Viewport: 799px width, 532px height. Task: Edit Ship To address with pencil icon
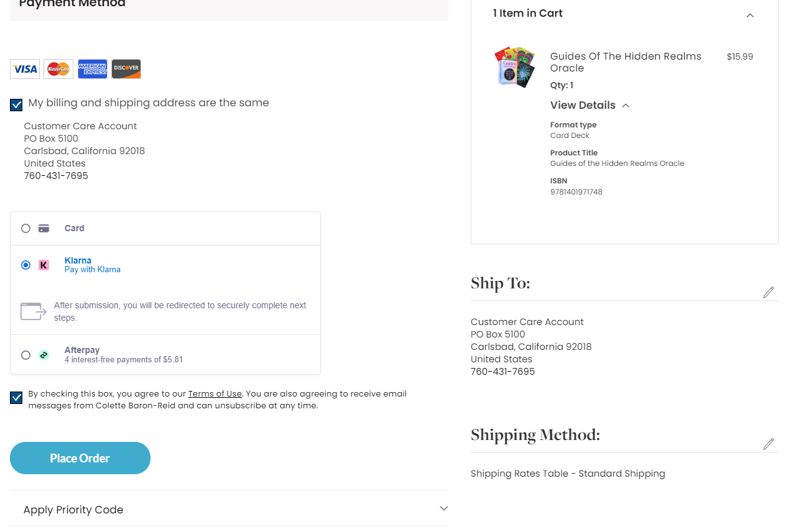[x=769, y=292]
